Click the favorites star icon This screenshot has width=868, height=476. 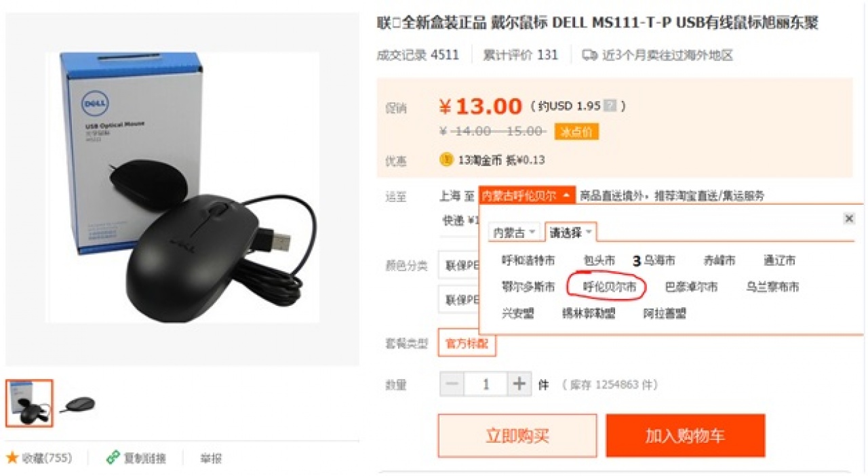[x=12, y=458]
